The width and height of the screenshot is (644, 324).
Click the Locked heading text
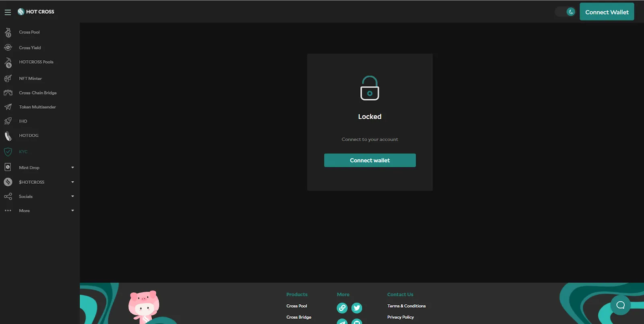(x=370, y=117)
